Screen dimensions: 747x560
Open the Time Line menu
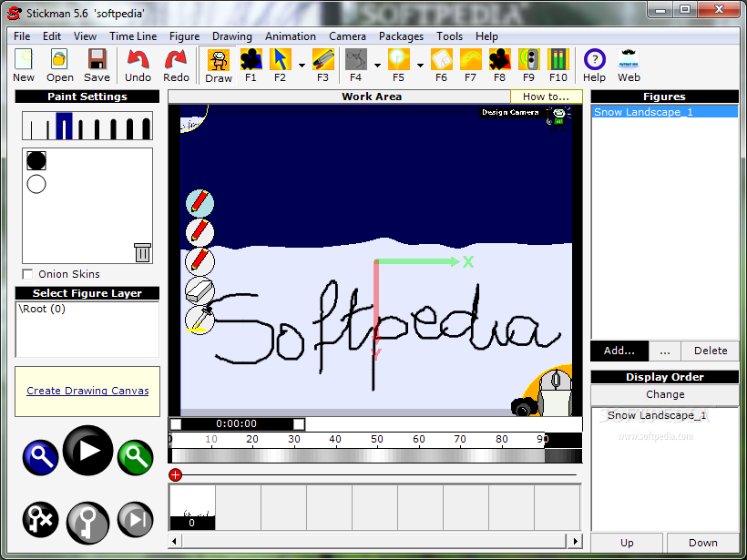coord(133,36)
